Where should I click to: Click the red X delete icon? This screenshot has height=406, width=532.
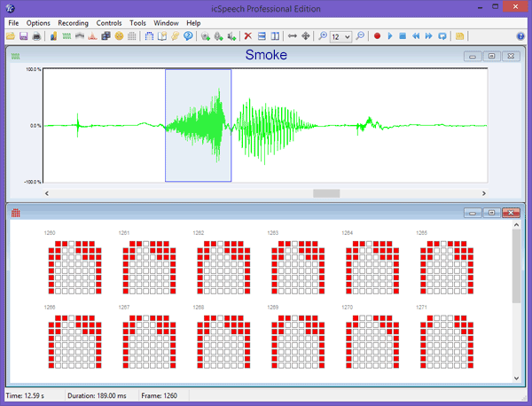pos(248,36)
